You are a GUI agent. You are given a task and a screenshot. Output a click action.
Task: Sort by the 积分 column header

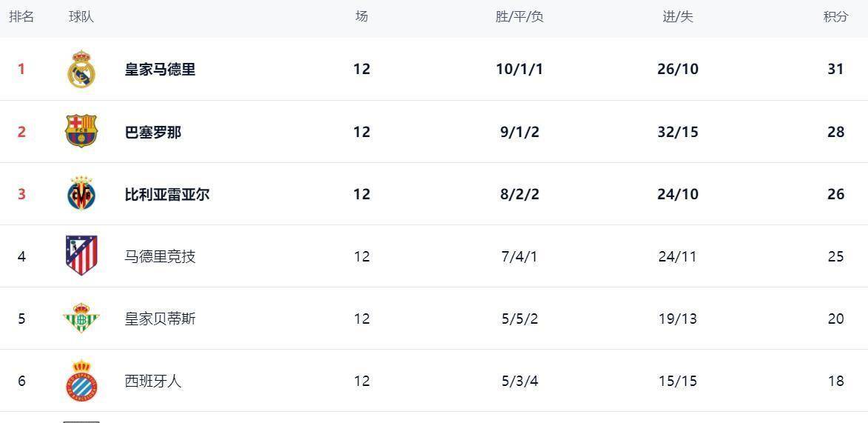(x=835, y=16)
